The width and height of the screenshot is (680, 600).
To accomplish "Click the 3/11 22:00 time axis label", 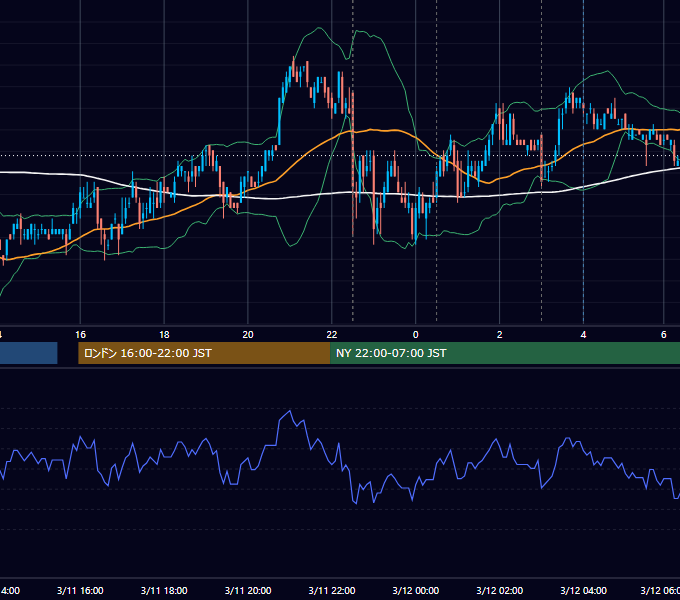I will pyautogui.click(x=332, y=590).
